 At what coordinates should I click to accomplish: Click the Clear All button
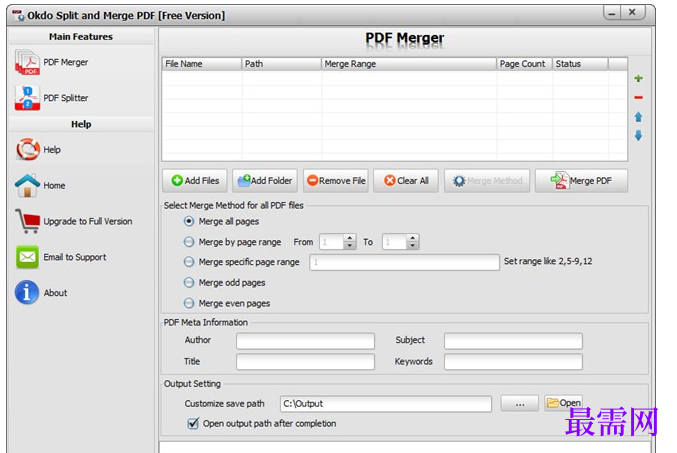click(x=406, y=181)
